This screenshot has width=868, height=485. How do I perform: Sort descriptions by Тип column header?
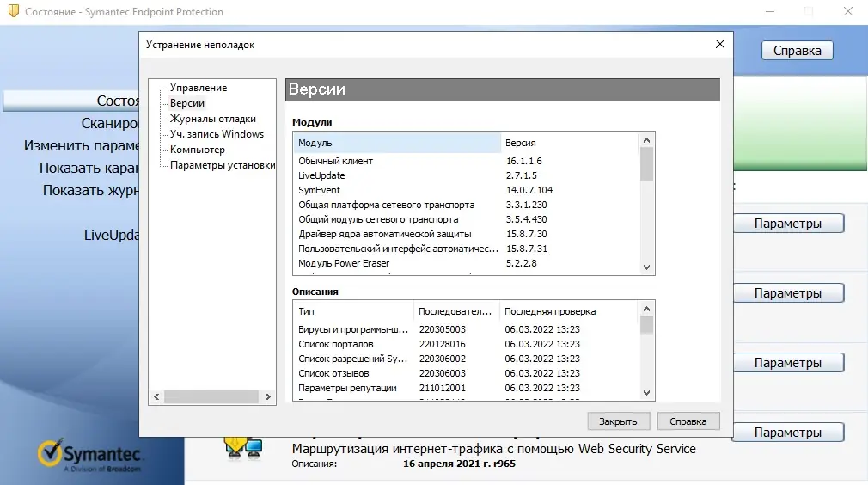click(x=354, y=311)
